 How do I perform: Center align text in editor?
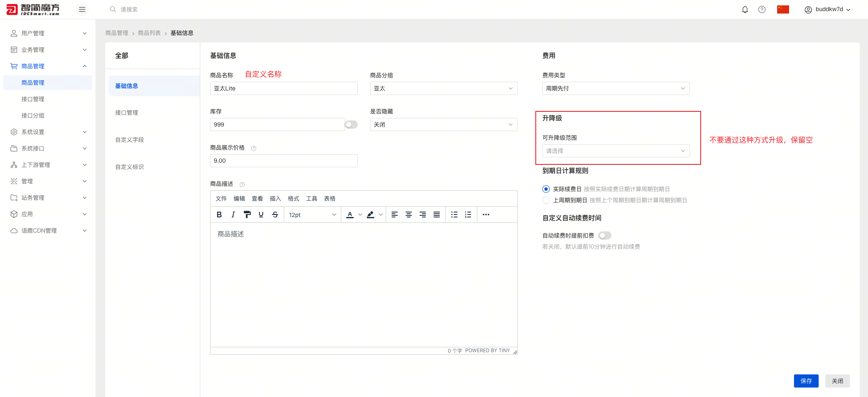click(x=408, y=215)
